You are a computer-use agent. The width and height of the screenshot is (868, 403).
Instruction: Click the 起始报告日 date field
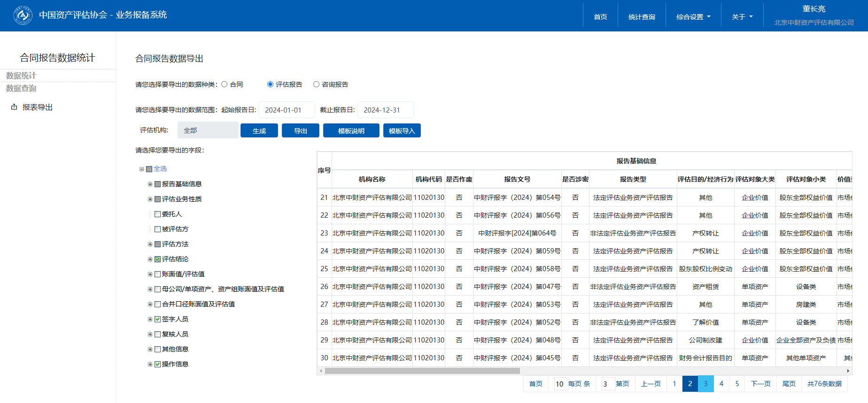tap(287, 110)
